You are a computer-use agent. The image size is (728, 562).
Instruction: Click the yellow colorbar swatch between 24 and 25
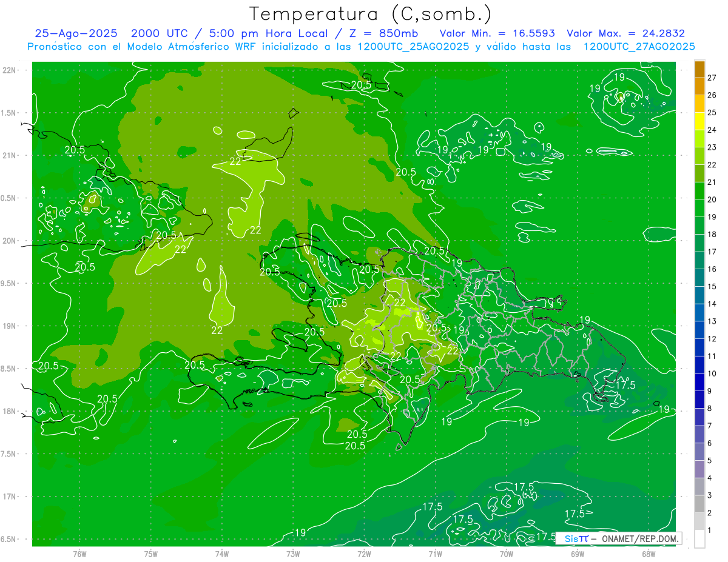(x=699, y=121)
